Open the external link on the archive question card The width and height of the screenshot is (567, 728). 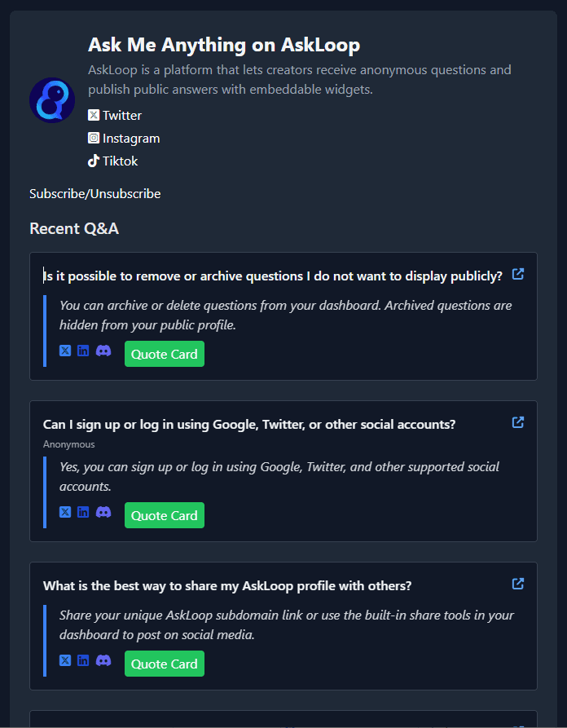tap(518, 275)
